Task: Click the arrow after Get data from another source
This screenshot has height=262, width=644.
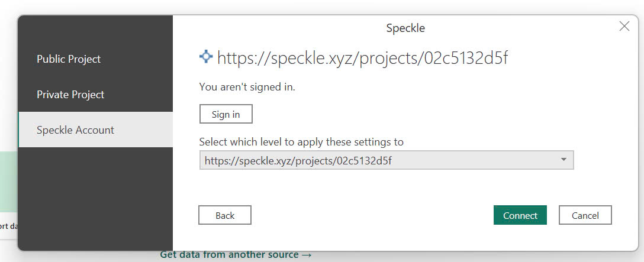Action: [307, 255]
